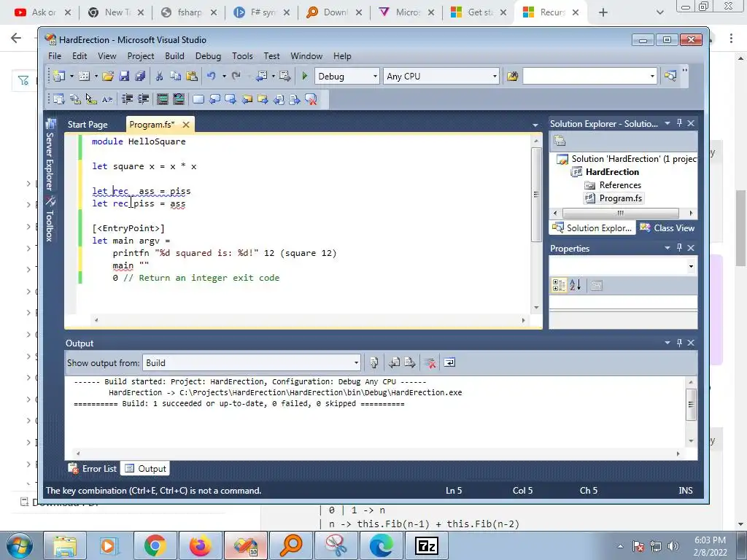Open the Any CPU platform dropdown
This screenshot has height=560, width=747.
click(x=495, y=76)
